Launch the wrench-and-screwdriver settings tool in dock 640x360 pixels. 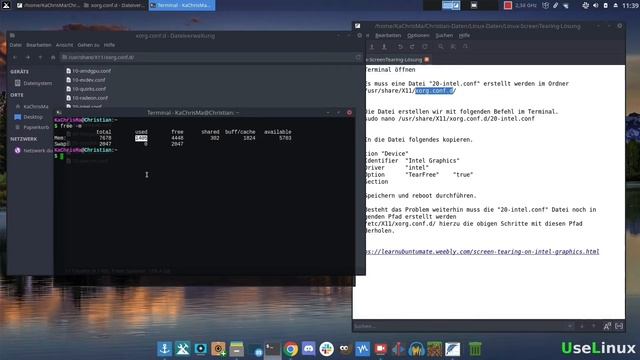(x=182, y=349)
